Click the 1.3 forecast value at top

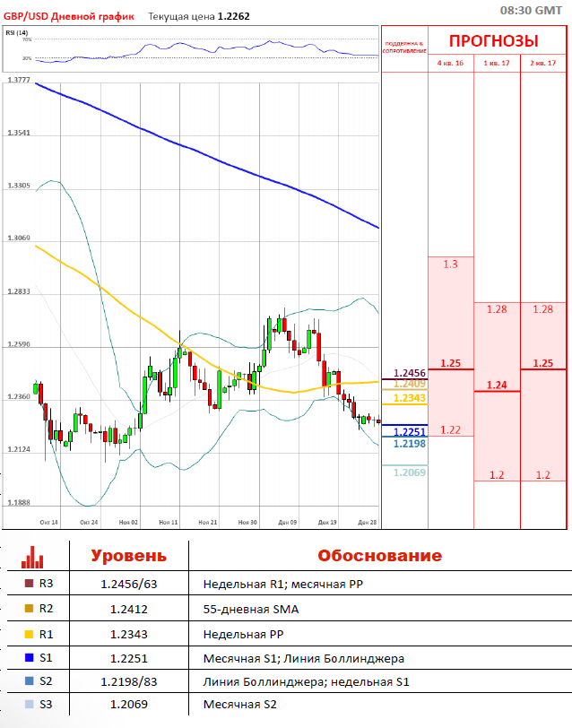450,264
